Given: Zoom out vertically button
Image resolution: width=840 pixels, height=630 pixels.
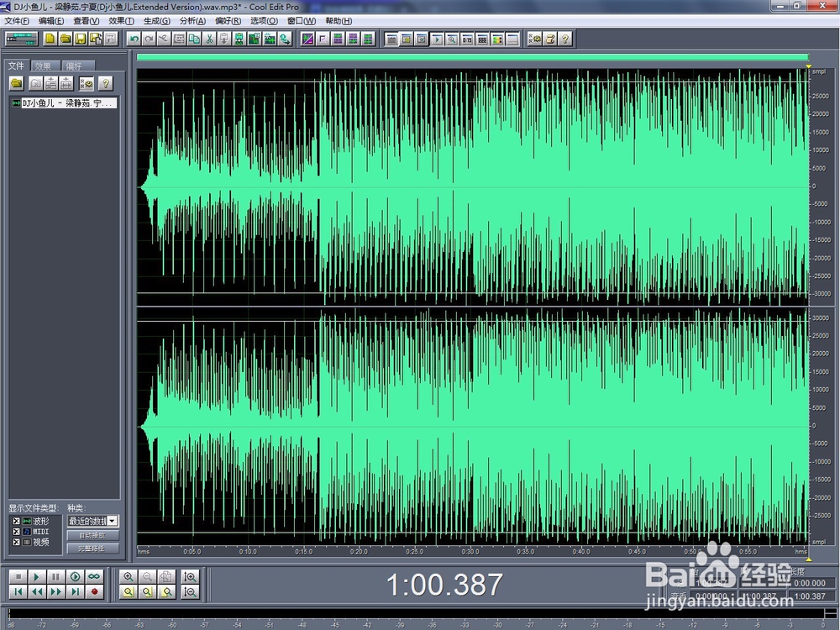Looking at the screenshot, I should tap(190, 591).
